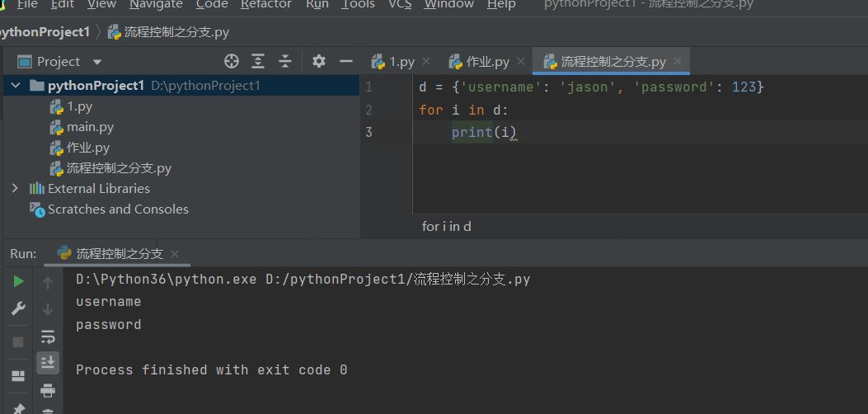This screenshot has height=414, width=868.
Task: Toggle Scroll to End in Run console
Action: (48, 363)
